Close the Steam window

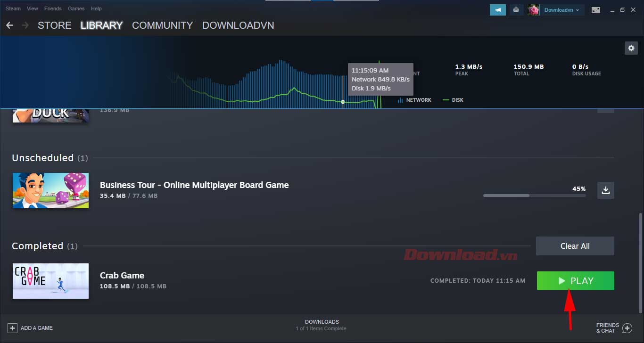tap(633, 9)
